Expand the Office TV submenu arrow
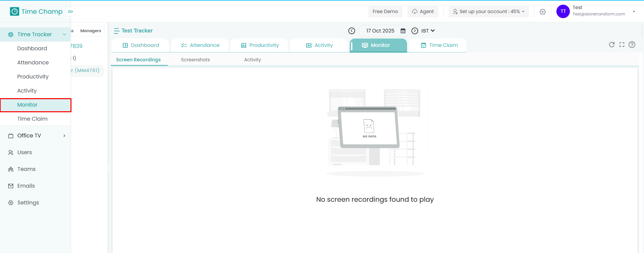 64,136
